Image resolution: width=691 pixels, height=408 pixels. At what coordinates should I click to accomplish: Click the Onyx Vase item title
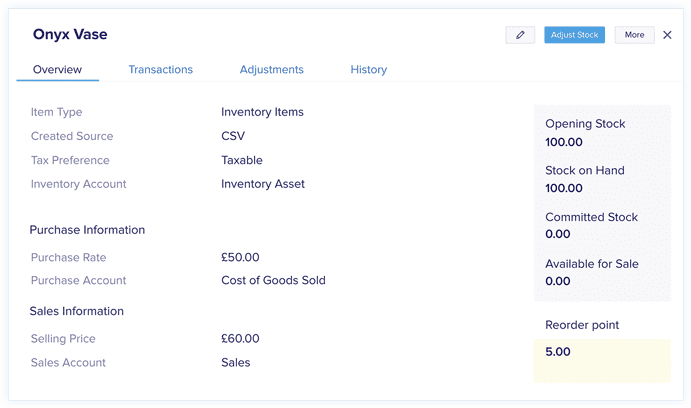(70, 34)
